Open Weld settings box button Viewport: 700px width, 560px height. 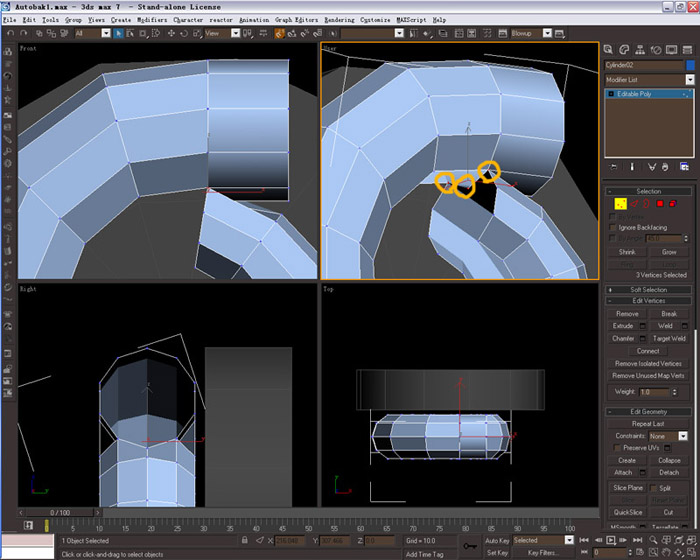coord(685,326)
